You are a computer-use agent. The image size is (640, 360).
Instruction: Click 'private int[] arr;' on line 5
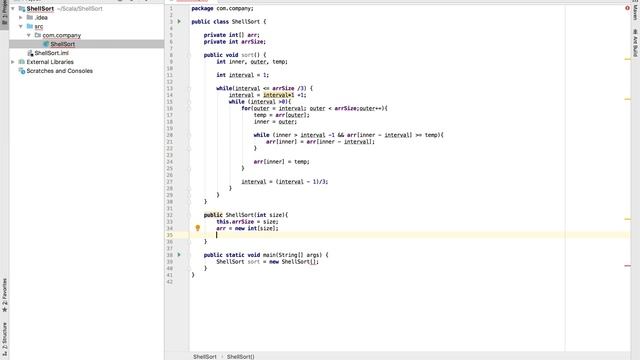click(x=232, y=35)
